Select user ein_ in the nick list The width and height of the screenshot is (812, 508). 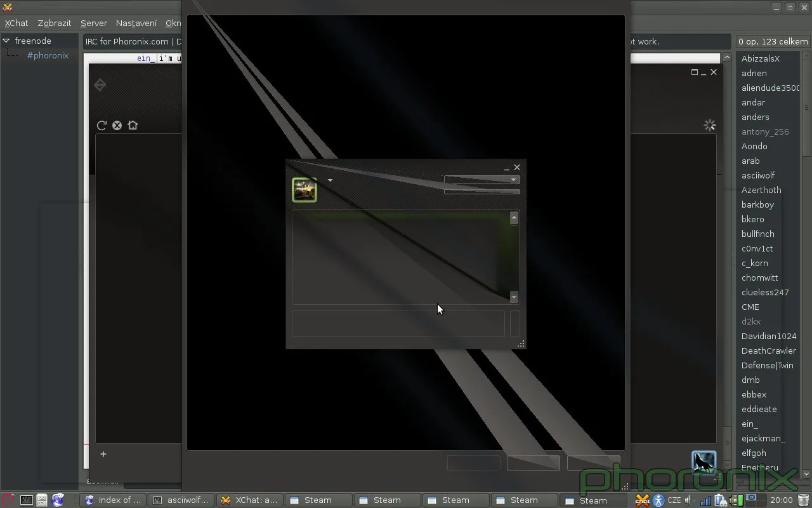(x=750, y=424)
